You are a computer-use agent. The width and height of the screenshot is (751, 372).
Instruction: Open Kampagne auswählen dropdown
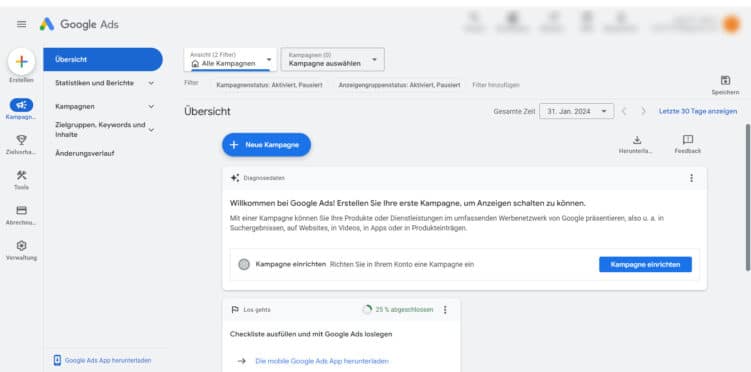[x=332, y=59]
